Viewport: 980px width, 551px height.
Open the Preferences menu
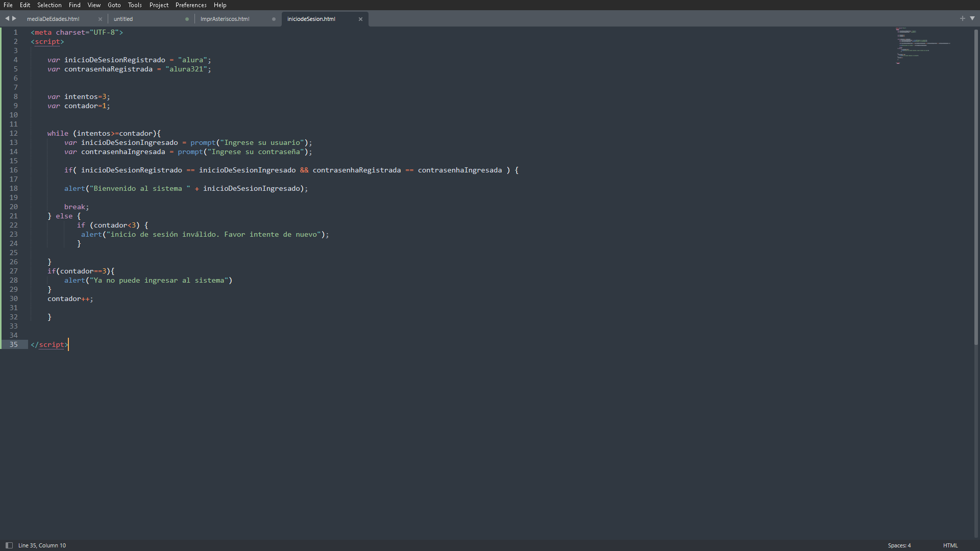point(191,5)
